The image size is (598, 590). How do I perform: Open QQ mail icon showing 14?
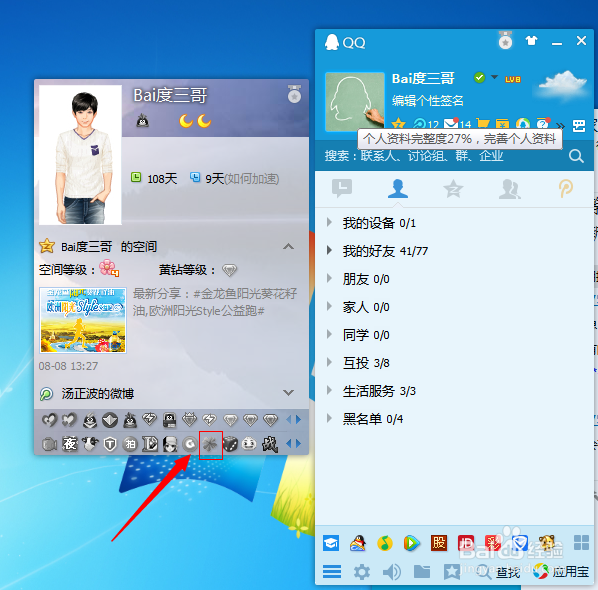tap(457, 124)
